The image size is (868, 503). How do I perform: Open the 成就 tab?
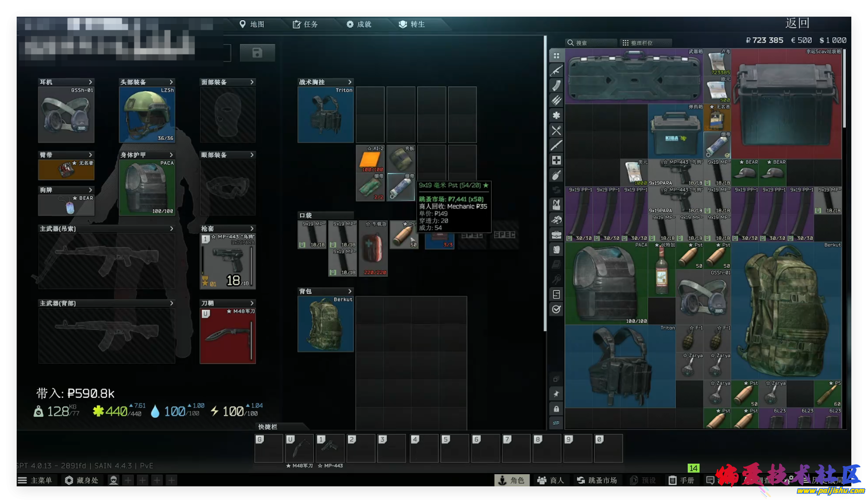pyautogui.click(x=359, y=24)
